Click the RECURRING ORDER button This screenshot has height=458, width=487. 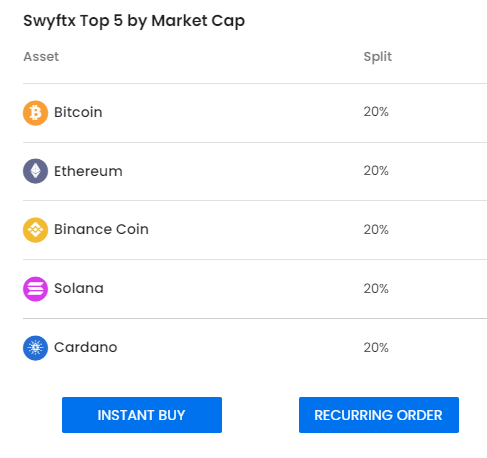pos(379,415)
